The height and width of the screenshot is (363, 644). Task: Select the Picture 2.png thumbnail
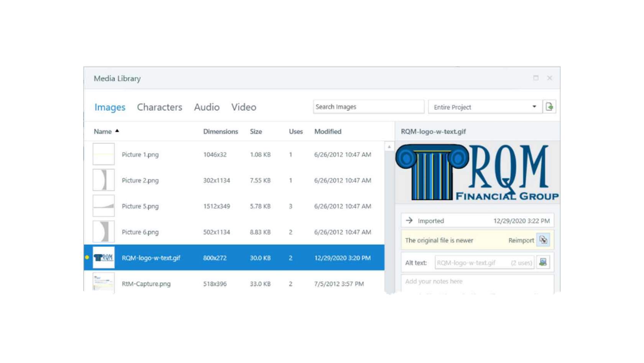tap(103, 180)
